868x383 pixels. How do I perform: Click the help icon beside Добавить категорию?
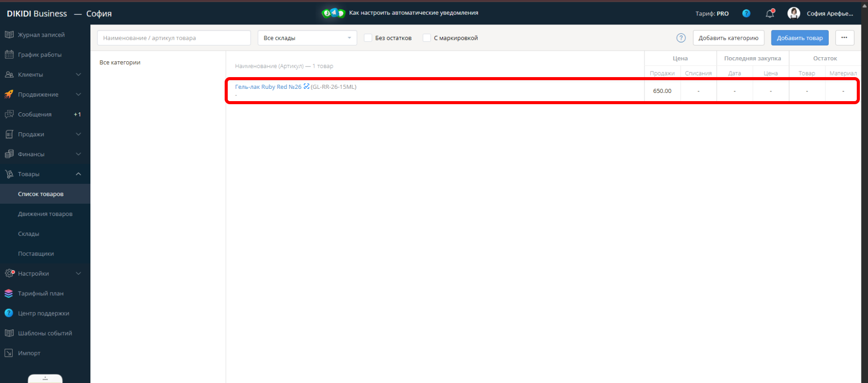point(681,38)
